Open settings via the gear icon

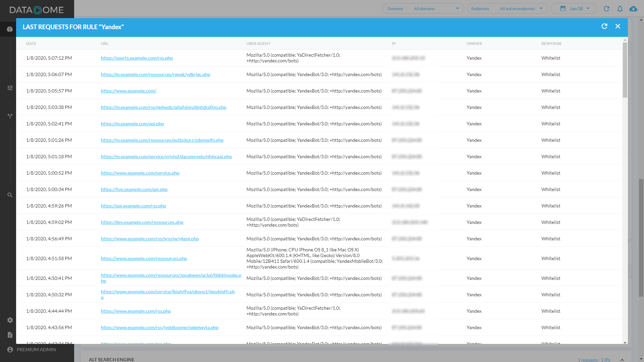point(10,320)
